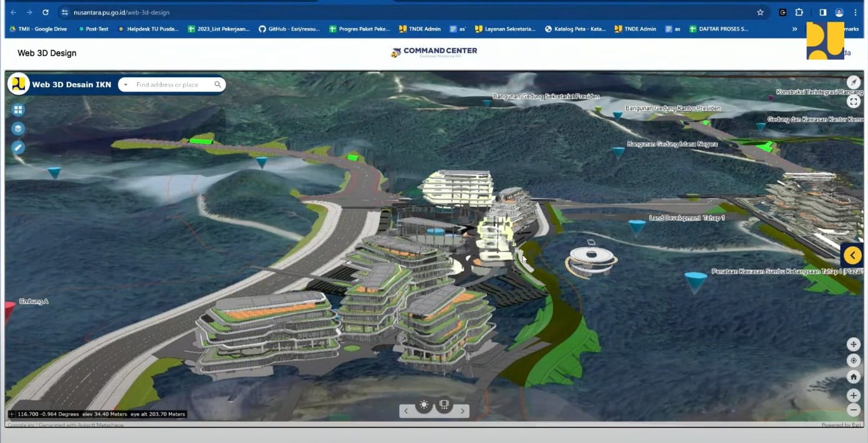Viewport: 868px width, 443px height.
Task: Open the daylight sun widget
Action: tap(424, 405)
